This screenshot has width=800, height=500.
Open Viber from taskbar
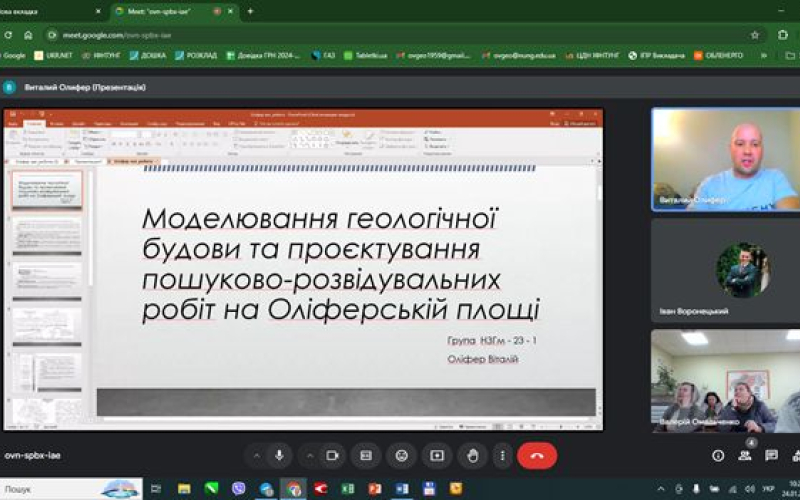pos(238,489)
